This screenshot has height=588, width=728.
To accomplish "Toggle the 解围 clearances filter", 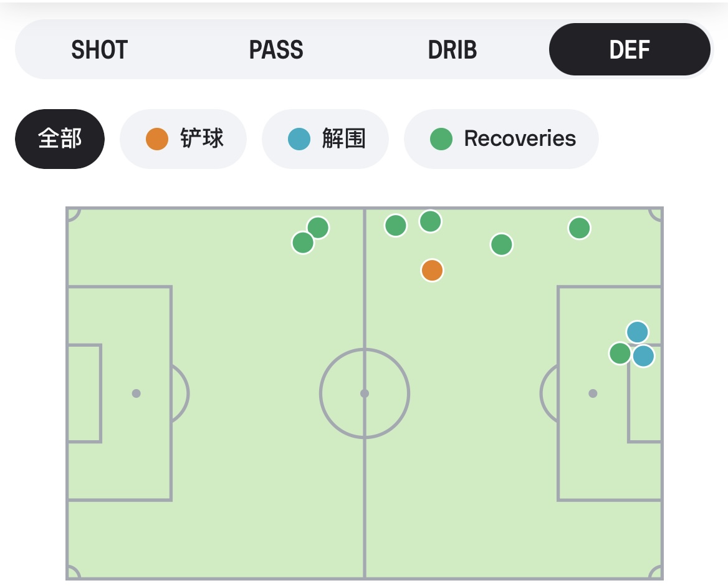I will click(325, 138).
